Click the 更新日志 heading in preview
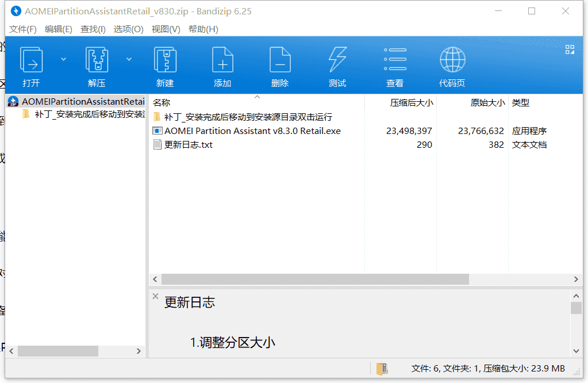The image size is (588, 383). 190,302
